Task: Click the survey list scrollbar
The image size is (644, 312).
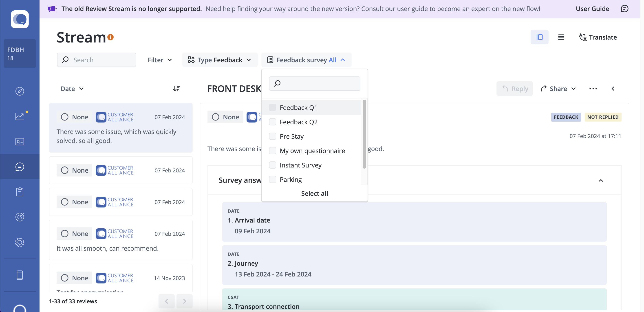Action: [x=364, y=134]
